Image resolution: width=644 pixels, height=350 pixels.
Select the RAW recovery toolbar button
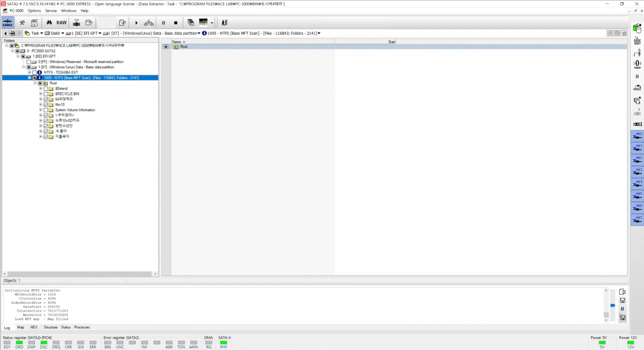[61, 23]
